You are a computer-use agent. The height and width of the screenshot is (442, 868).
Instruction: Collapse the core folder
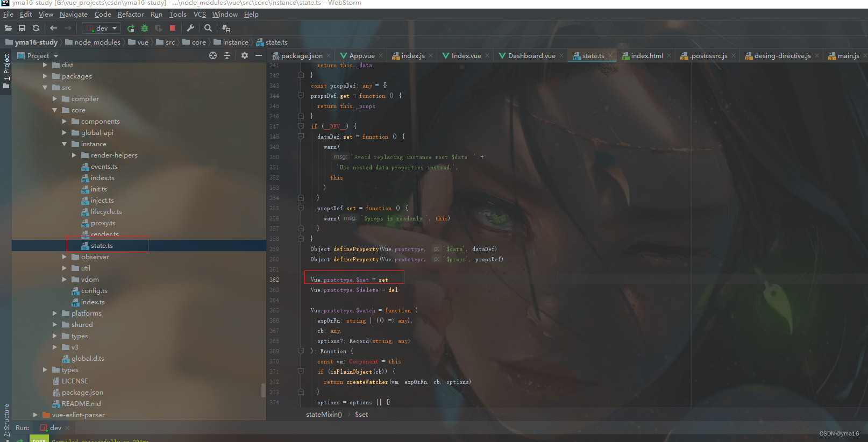(55, 110)
